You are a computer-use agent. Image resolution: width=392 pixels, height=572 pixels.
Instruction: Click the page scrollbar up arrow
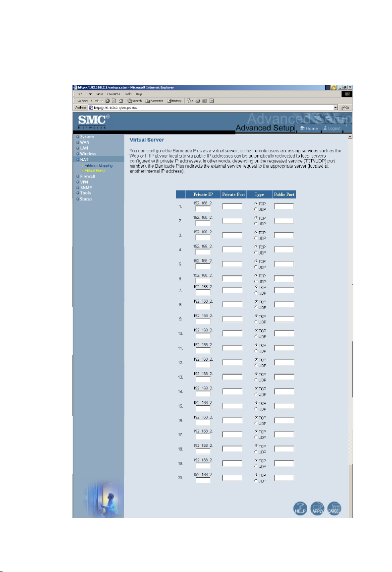click(350, 137)
